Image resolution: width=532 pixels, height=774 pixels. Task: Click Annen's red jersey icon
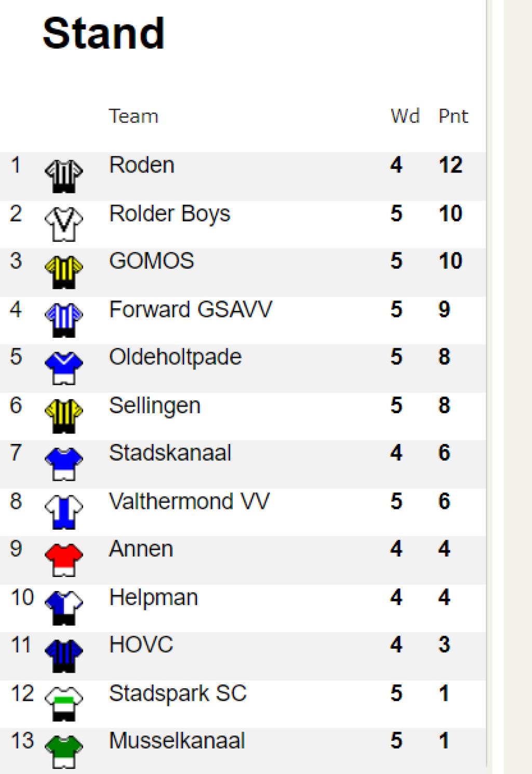point(63,560)
